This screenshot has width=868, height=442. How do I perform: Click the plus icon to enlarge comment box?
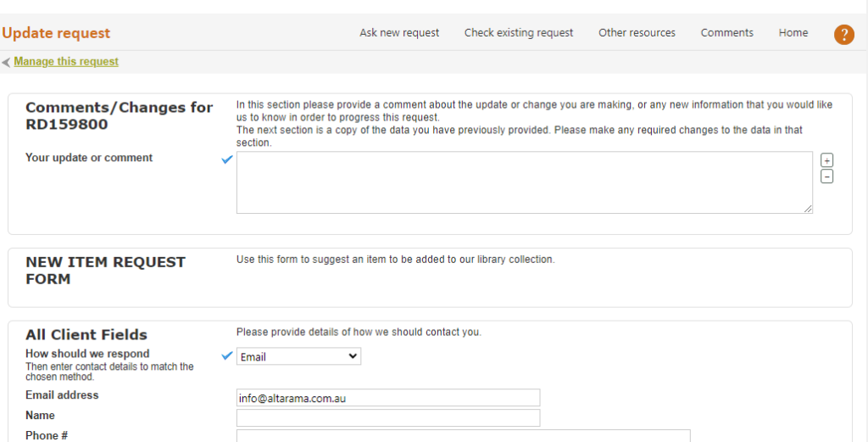(x=826, y=160)
